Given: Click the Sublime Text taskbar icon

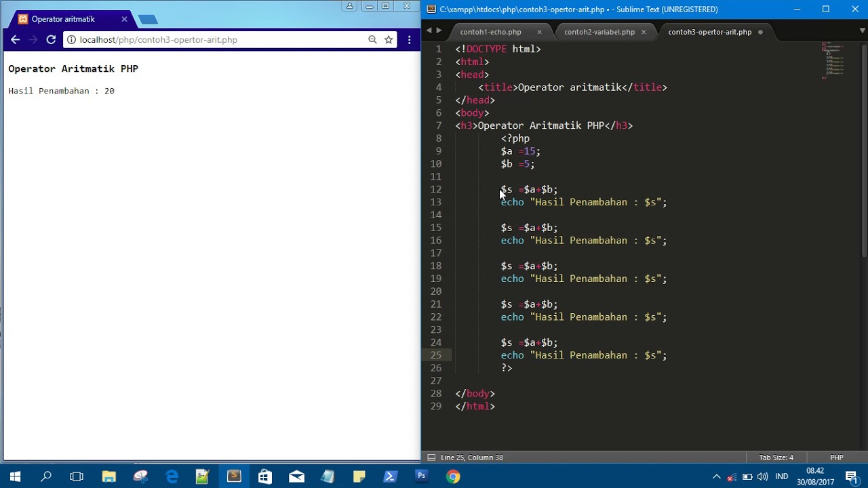Looking at the screenshot, I should (234, 476).
